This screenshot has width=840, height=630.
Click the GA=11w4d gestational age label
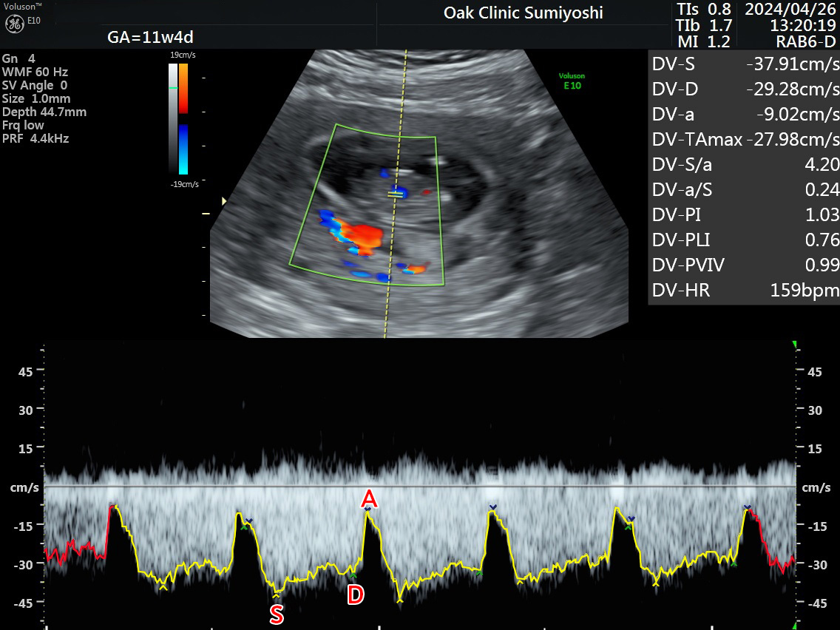[x=151, y=38]
